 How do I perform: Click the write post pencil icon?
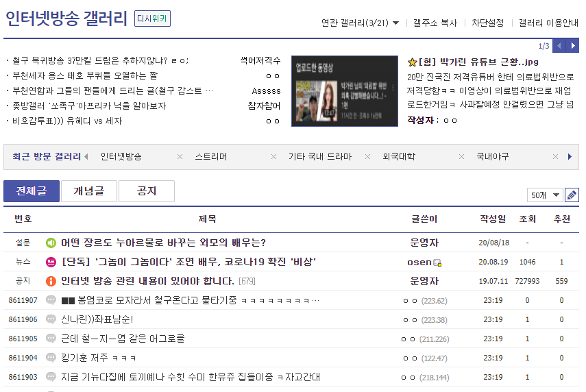click(x=572, y=195)
